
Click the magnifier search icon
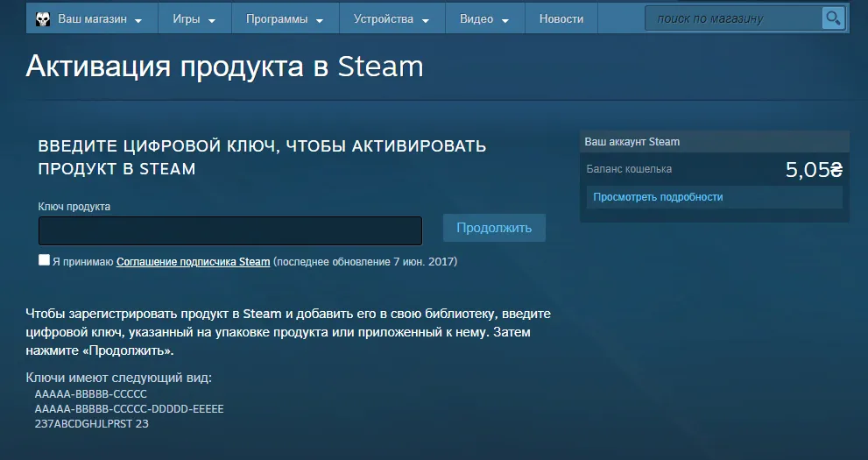(x=833, y=18)
